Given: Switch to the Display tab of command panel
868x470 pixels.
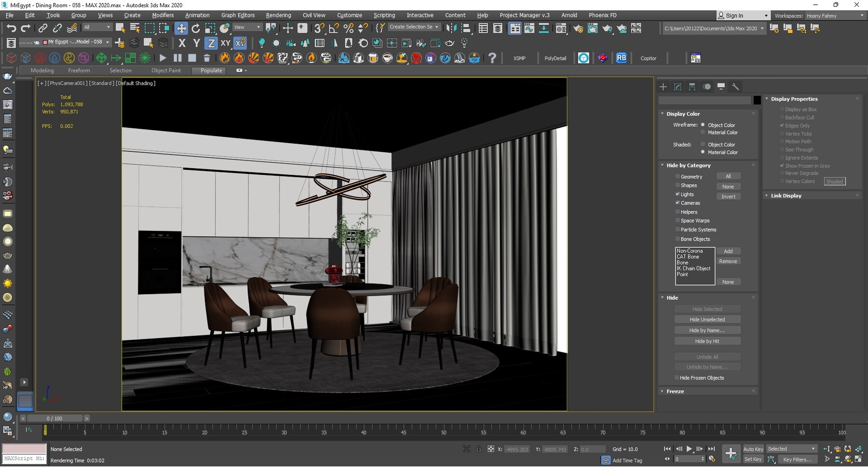Looking at the screenshot, I should point(721,87).
